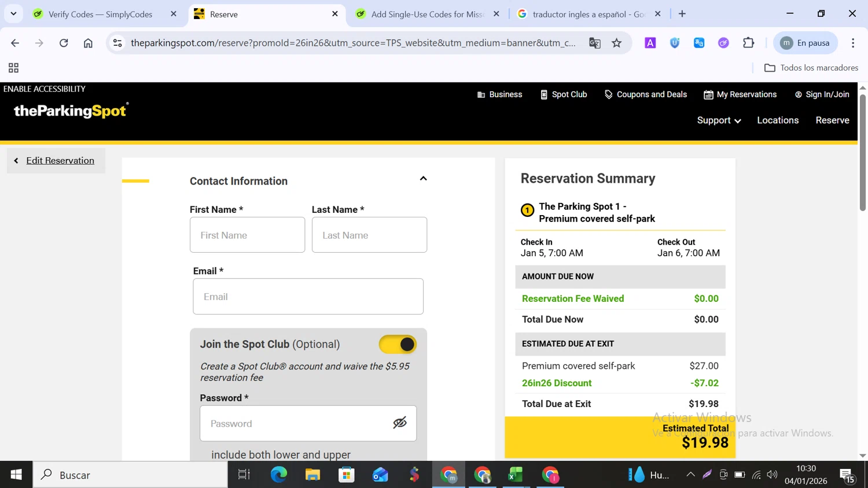Switch to Verify Codes — SimplyCodes tab
The image size is (868, 488).
tap(100, 14)
